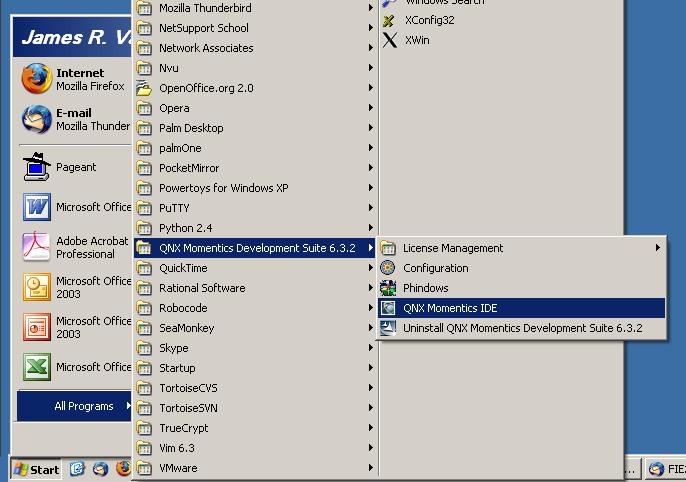The image size is (686, 482).
Task: Open Phindows application icon
Action: [x=388, y=288]
